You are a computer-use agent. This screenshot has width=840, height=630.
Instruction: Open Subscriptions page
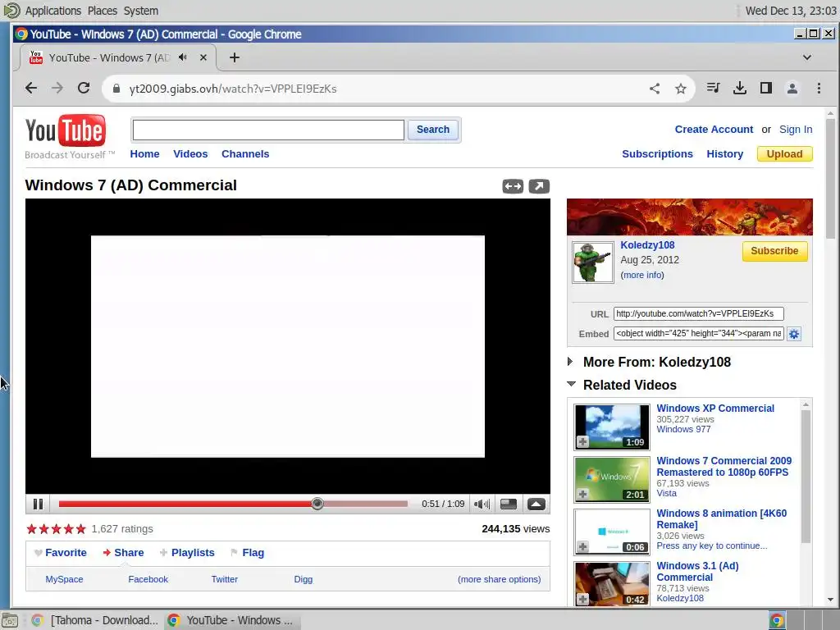point(657,153)
